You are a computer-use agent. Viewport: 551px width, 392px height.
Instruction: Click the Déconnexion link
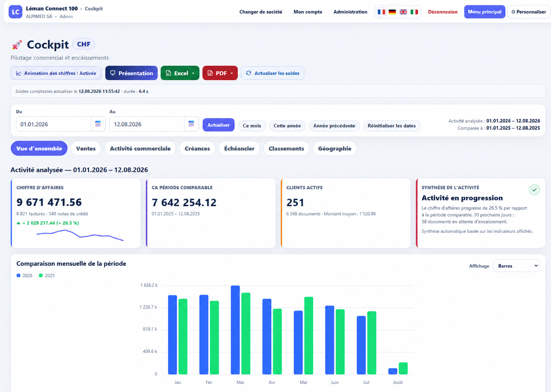coord(443,12)
